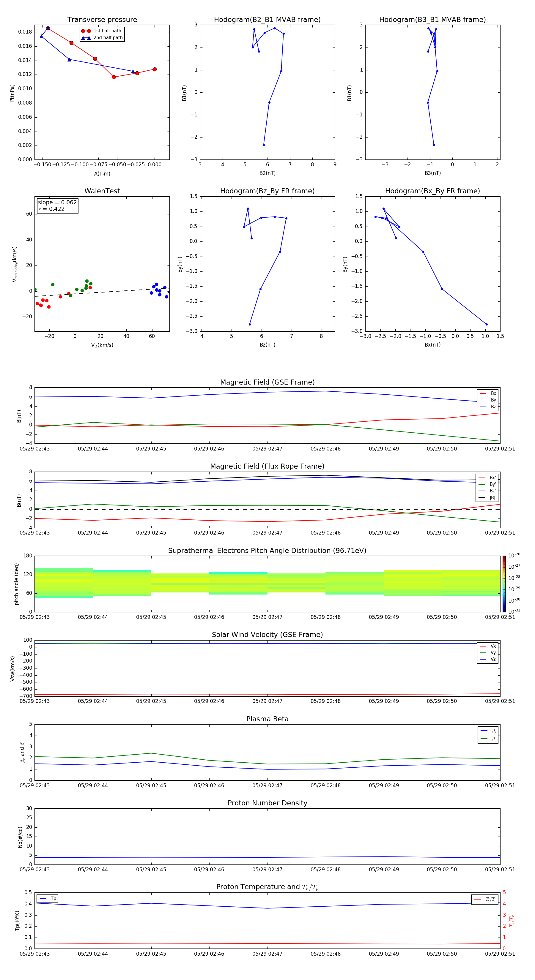535x980 pixels.
Task: Click the 'Proton Temperature and Te/Tp' title
Action: click(267, 887)
